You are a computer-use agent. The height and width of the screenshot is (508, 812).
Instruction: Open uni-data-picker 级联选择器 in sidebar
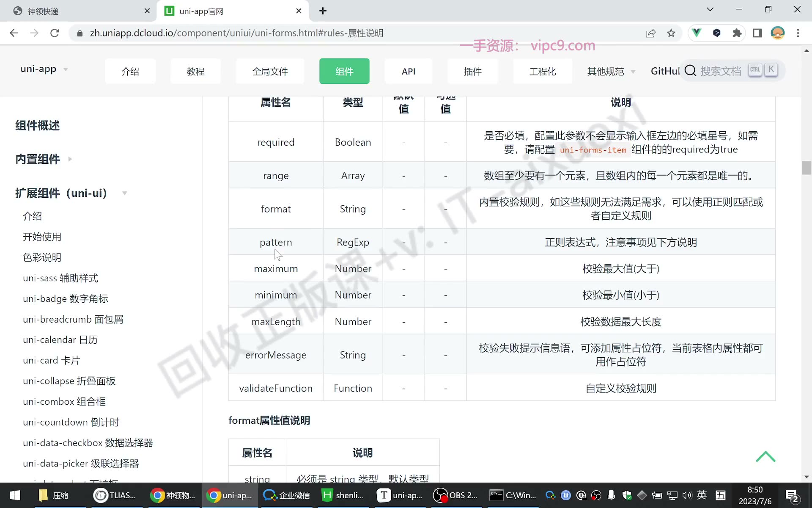[81, 464]
